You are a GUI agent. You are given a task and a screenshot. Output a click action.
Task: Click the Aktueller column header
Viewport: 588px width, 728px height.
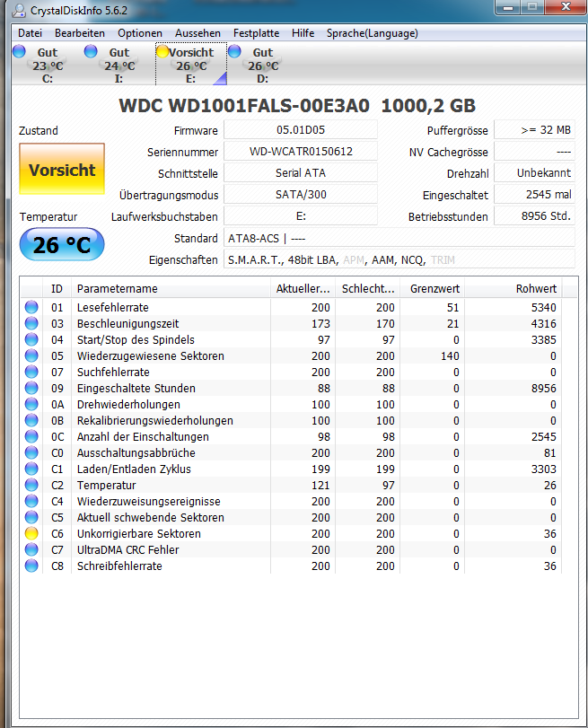[x=303, y=288]
